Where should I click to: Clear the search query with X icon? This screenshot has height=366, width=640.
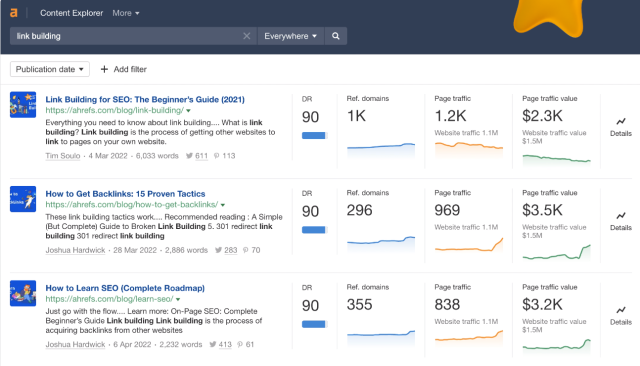[247, 36]
